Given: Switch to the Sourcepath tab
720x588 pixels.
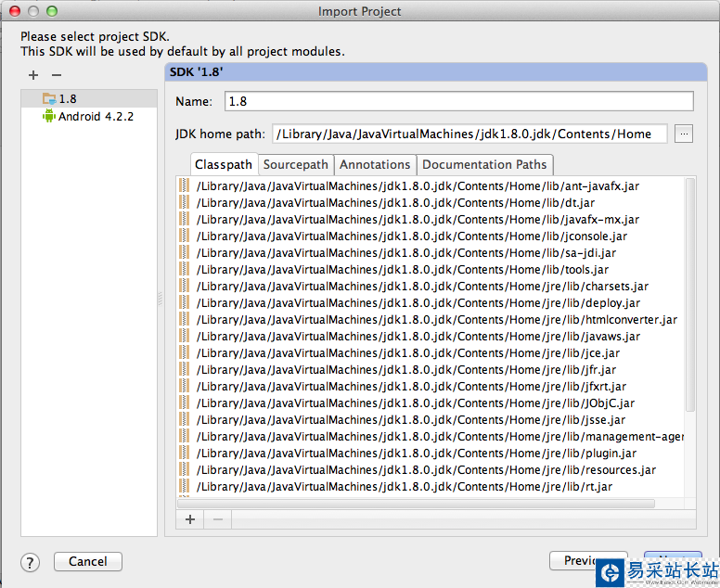Looking at the screenshot, I should (296, 165).
